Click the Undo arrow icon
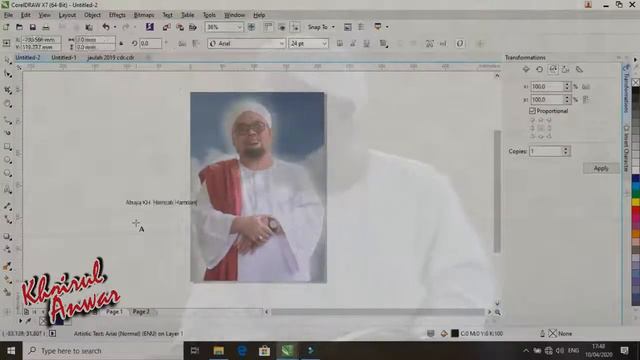The image size is (640, 360). pos(106,27)
